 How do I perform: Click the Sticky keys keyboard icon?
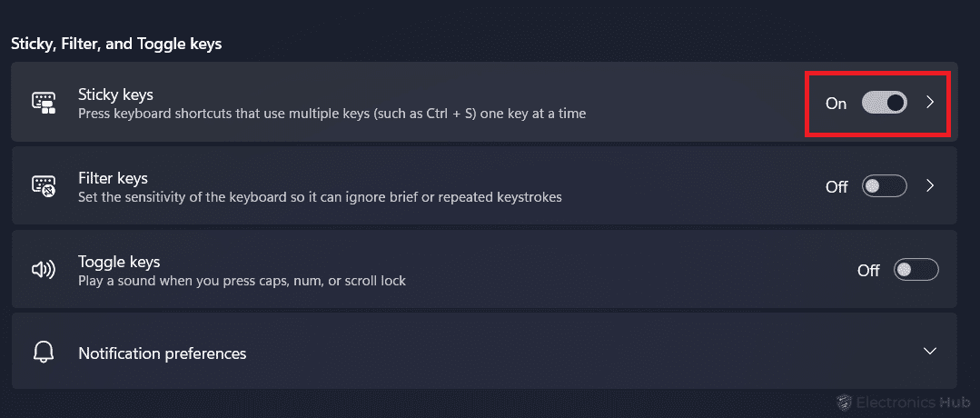44,103
